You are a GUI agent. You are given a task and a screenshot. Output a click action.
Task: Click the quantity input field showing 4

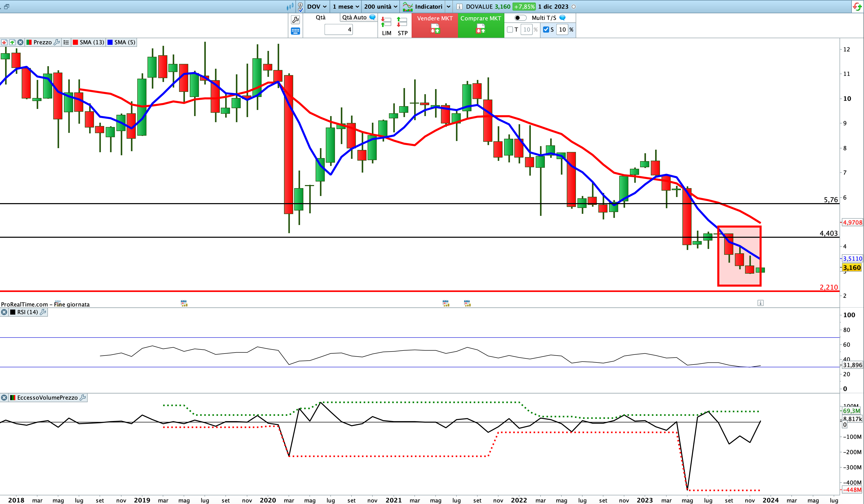339,30
